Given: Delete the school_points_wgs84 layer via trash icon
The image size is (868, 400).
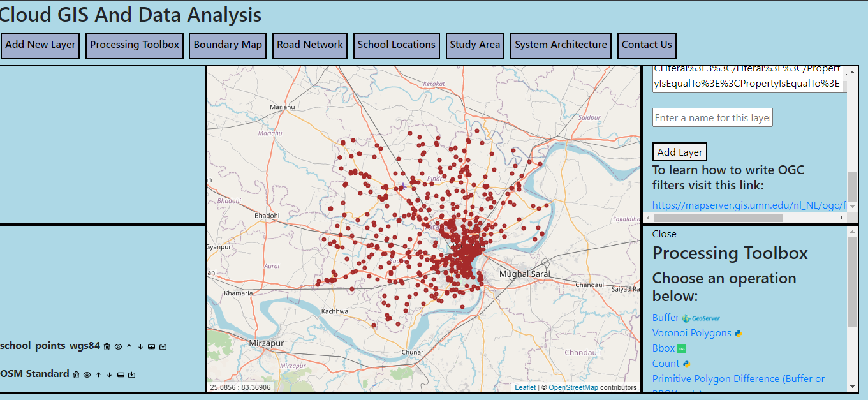Looking at the screenshot, I should pyautogui.click(x=107, y=347).
